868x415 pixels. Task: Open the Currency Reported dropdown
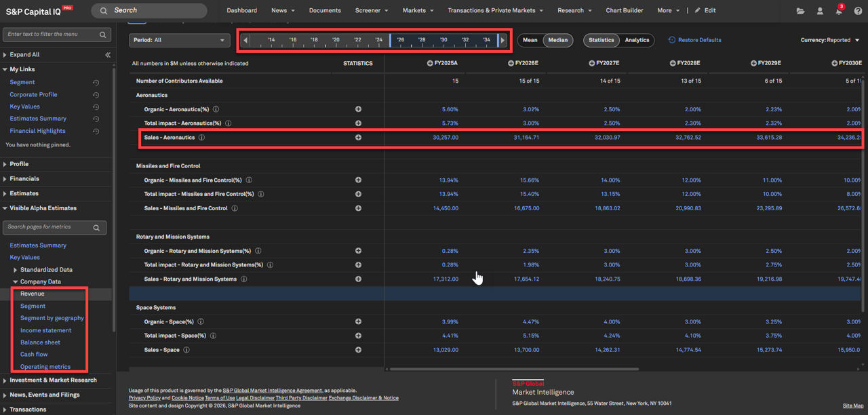point(830,40)
